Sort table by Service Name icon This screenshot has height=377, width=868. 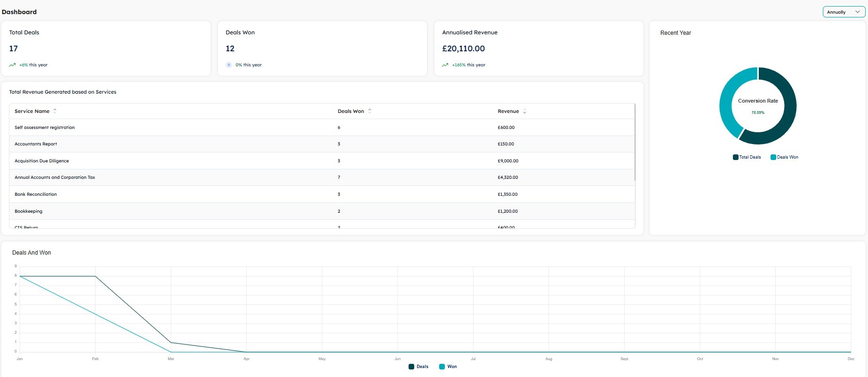tap(55, 111)
